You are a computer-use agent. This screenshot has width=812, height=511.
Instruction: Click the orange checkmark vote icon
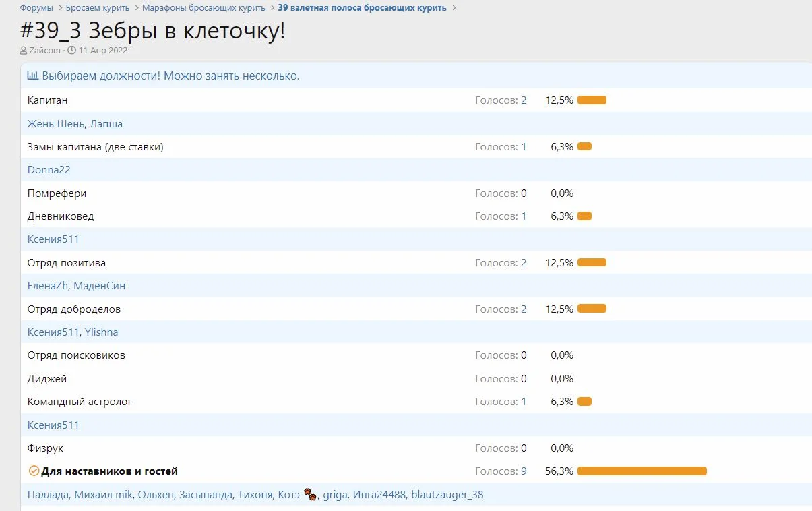pyautogui.click(x=34, y=471)
